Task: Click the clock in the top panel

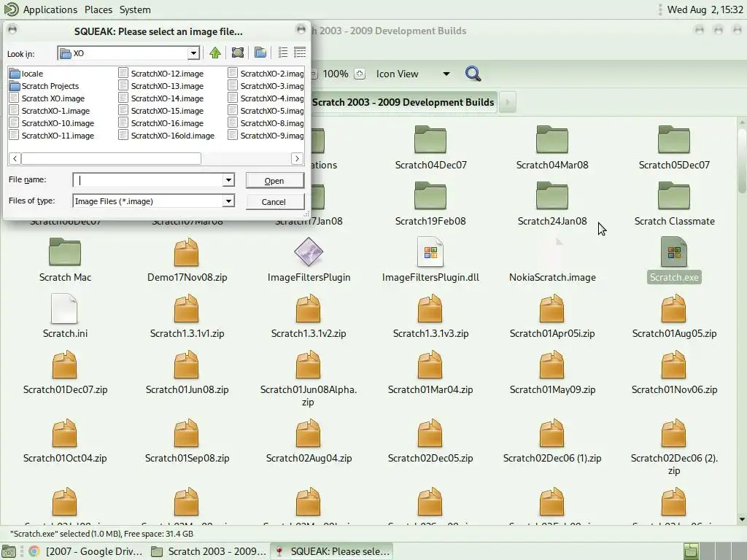Action: click(705, 9)
